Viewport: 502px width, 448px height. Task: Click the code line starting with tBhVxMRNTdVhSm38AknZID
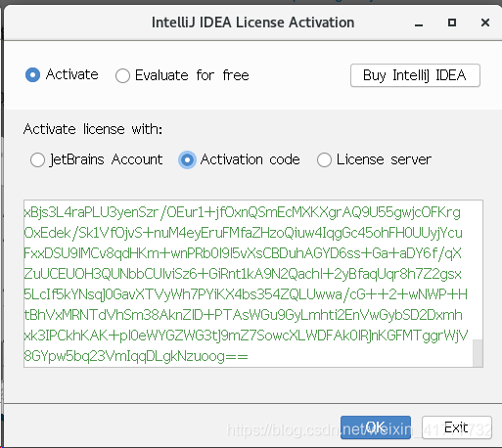pyautogui.click(x=243, y=315)
